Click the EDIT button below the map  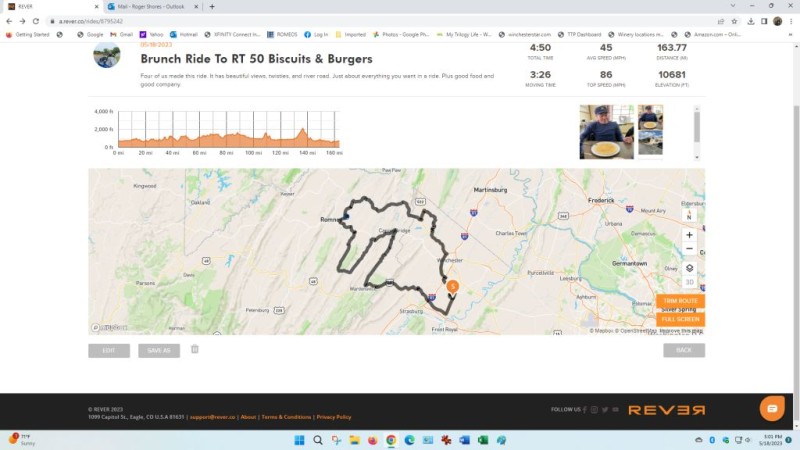[109, 351]
